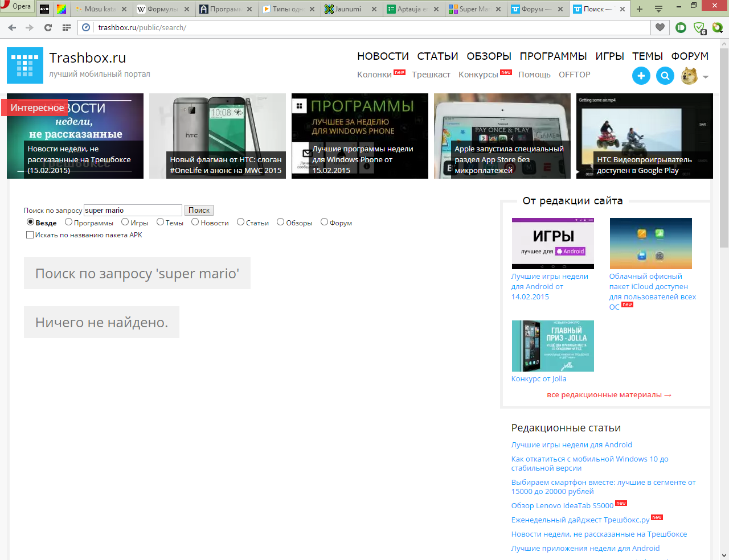This screenshot has width=729, height=560.
Task: Open the Opera main menu
Action: pos(16,6)
